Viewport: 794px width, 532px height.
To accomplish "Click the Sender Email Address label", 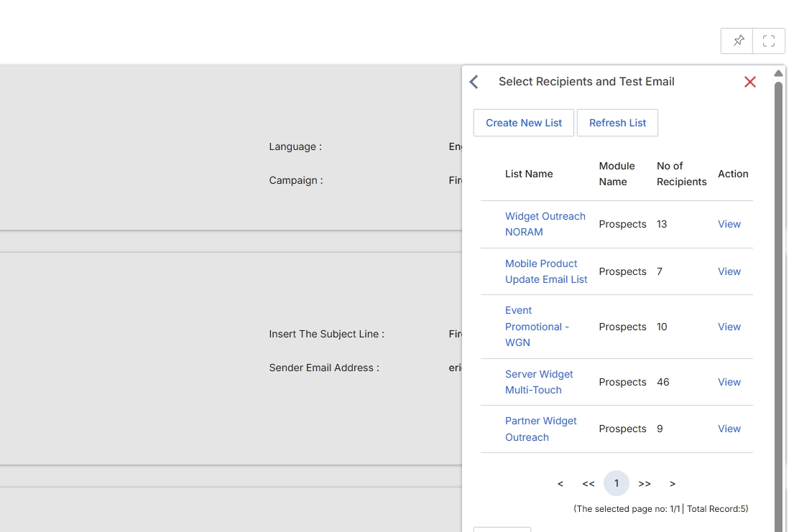I will [x=324, y=368].
